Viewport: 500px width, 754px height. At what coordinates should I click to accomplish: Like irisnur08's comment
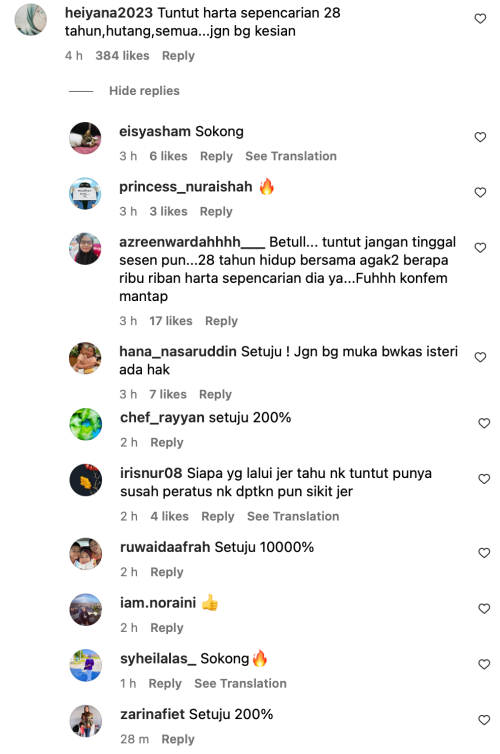pyautogui.click(x=484, y=479)
